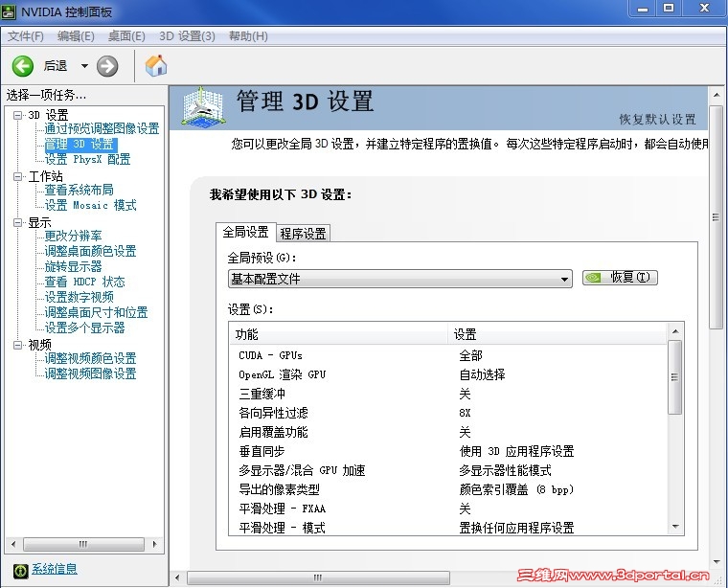
Task: Select 管理 3D 设置 in the task tree
Action: pos(79,145)
